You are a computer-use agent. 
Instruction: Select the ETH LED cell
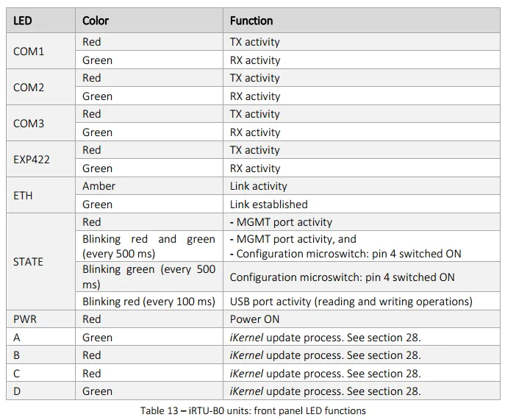40,196
